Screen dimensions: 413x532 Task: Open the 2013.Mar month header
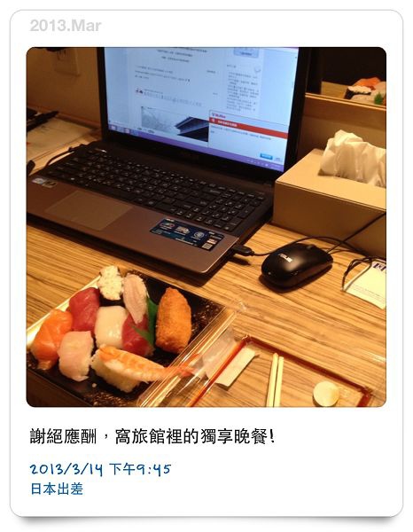pos(66,26)
